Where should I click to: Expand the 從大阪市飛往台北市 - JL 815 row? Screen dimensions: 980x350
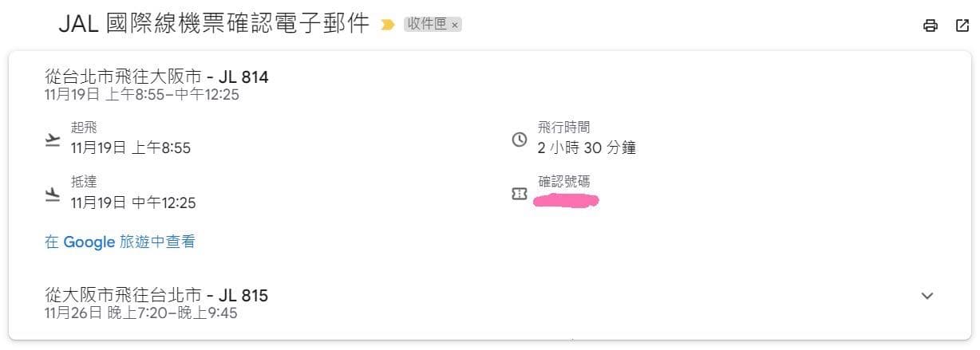pyautogui.click(x=489, y=303)
